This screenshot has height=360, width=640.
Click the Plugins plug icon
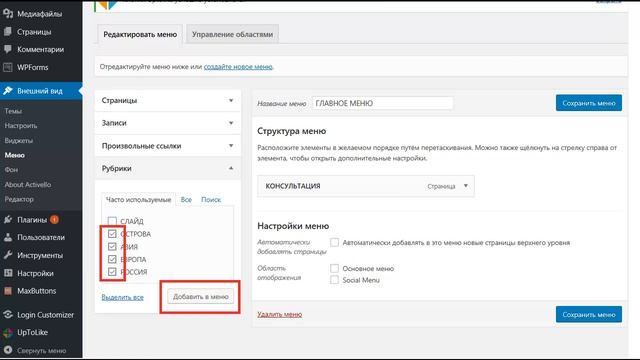(8, 220)
